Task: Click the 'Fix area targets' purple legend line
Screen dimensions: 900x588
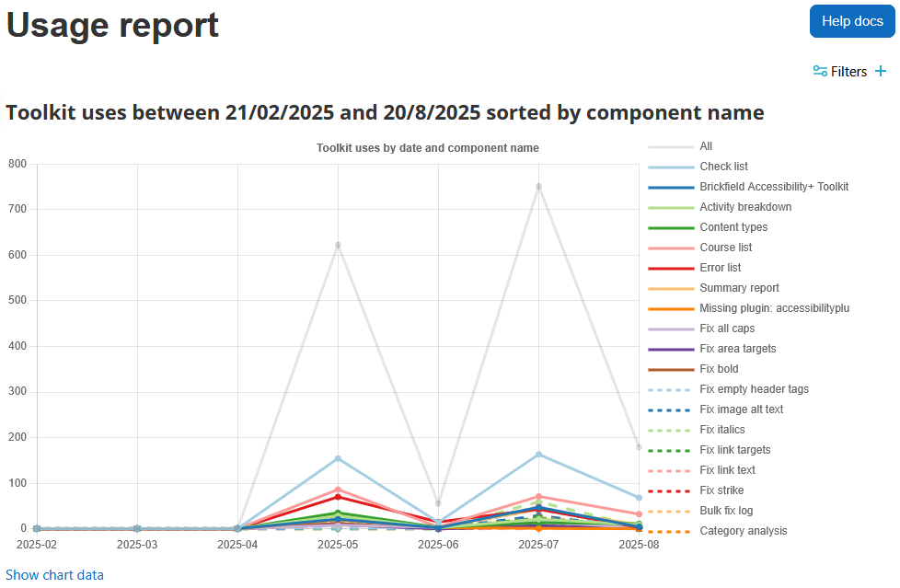Action: tap(671, 349)
